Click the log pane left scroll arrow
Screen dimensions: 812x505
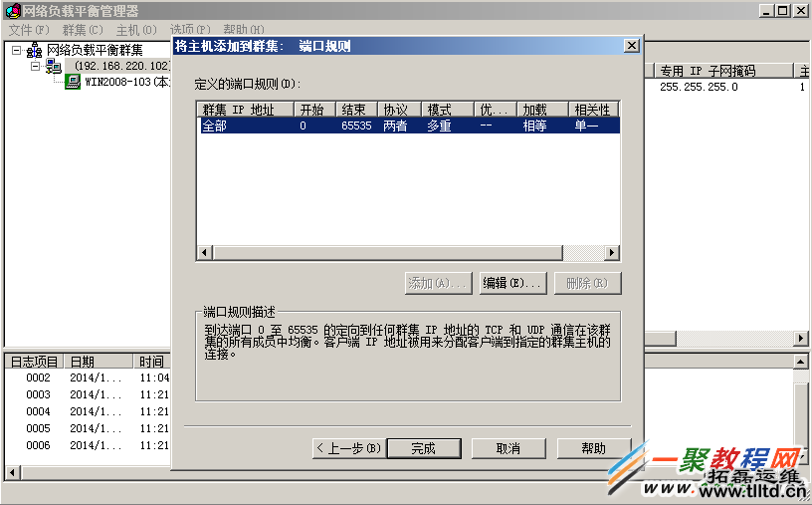click(x=13, y=472)
